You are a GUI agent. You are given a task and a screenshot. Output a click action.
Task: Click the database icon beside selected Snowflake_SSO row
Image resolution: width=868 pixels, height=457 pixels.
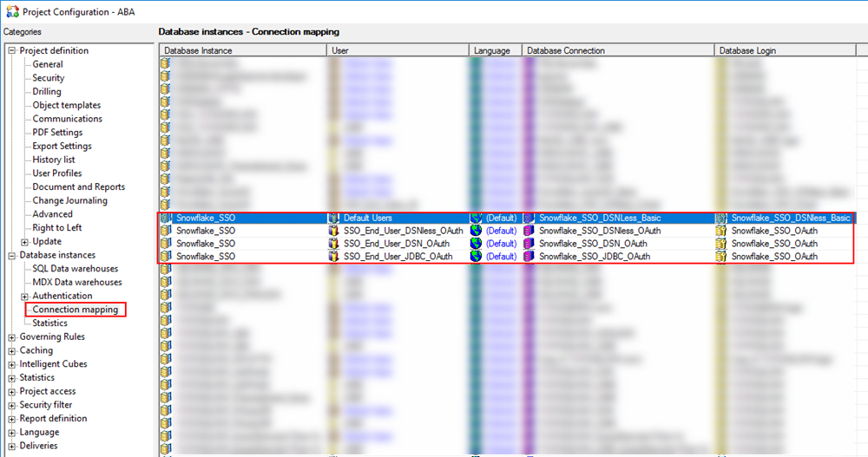[x=165, y=218]
